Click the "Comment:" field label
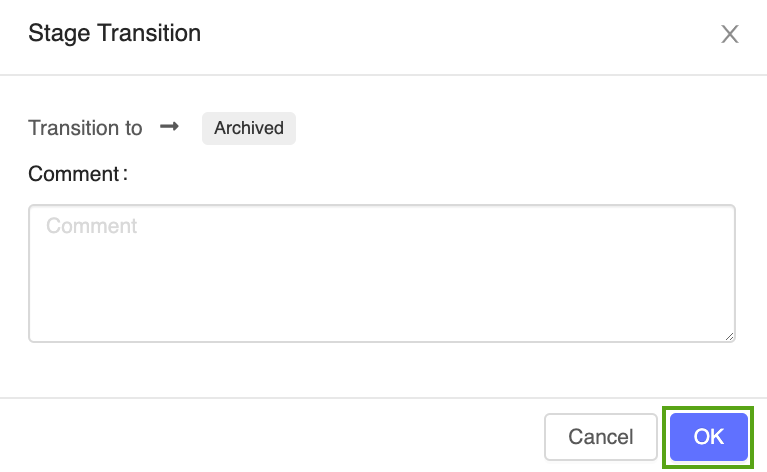This screenshot has width=767, height=472. [x=78, y=174]
